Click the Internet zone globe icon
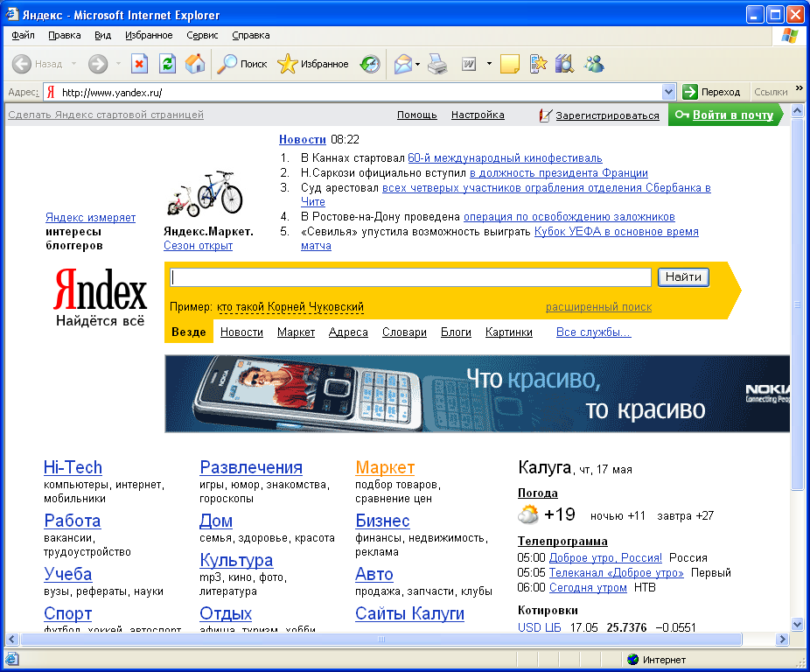 tap(632, 659)
